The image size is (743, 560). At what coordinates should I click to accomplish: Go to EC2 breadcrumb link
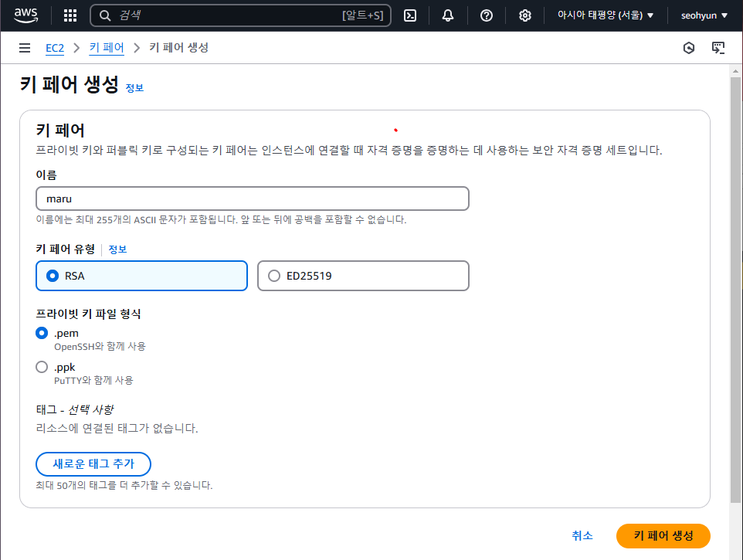(x=55, y=49)
